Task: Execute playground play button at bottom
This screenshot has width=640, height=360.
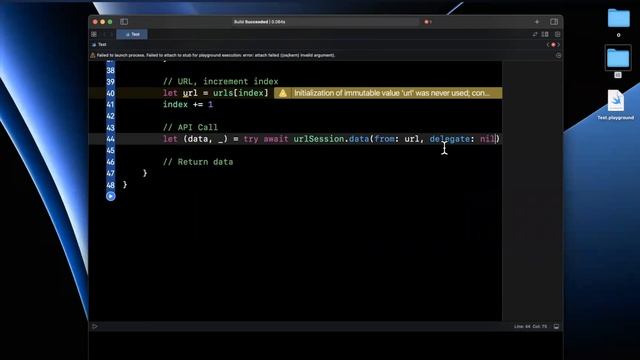Action: point(95,327)
